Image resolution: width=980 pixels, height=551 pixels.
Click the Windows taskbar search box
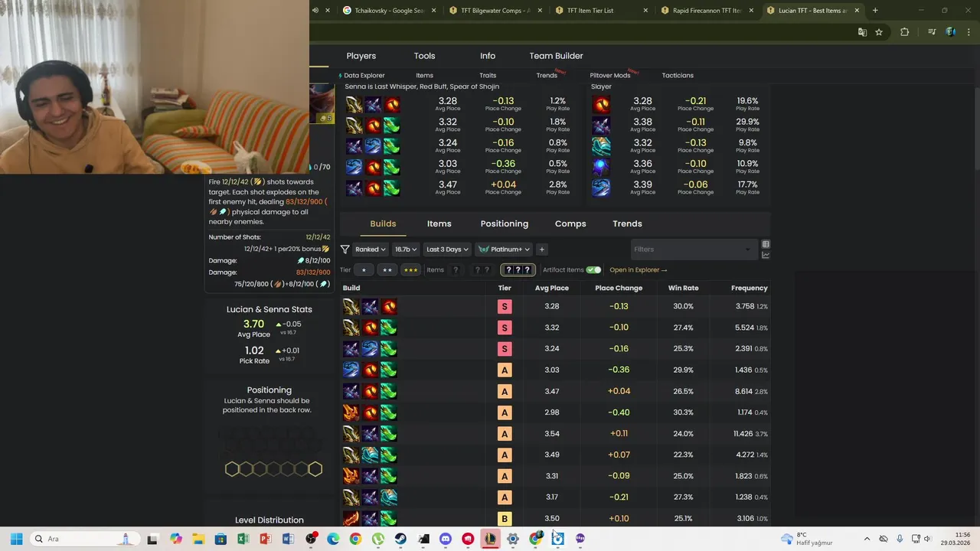[86, 539]
